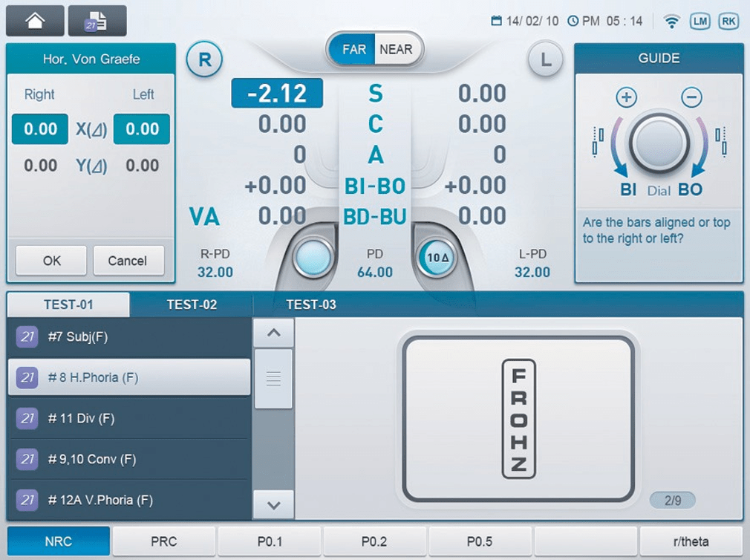Select # 11 Div (F) test
Image resolution: width=750 pixels, height=560 pixels.
128,418
